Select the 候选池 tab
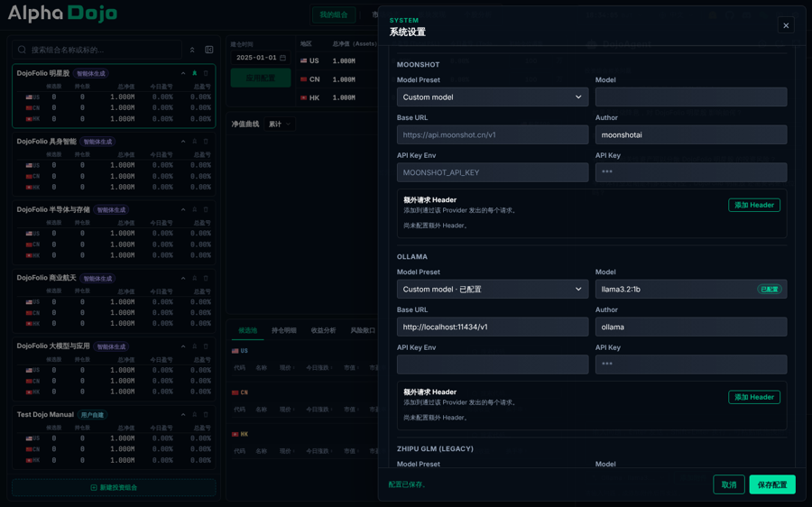 click(247, 330)
